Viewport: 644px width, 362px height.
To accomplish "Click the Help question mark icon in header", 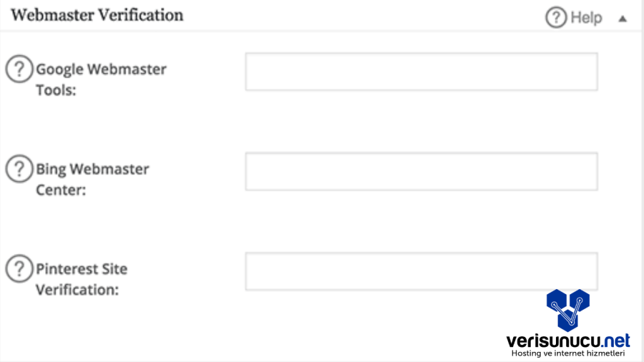I will [556, 18].
